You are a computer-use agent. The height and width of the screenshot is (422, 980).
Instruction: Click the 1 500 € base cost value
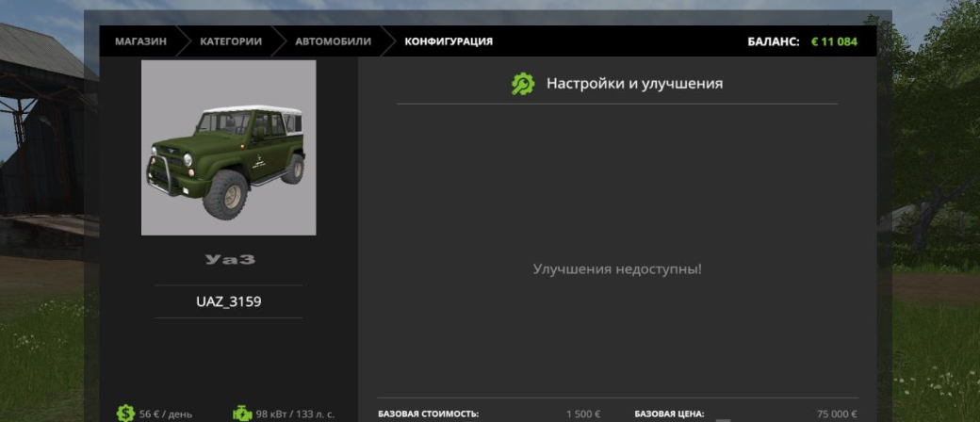pos(583,414)
